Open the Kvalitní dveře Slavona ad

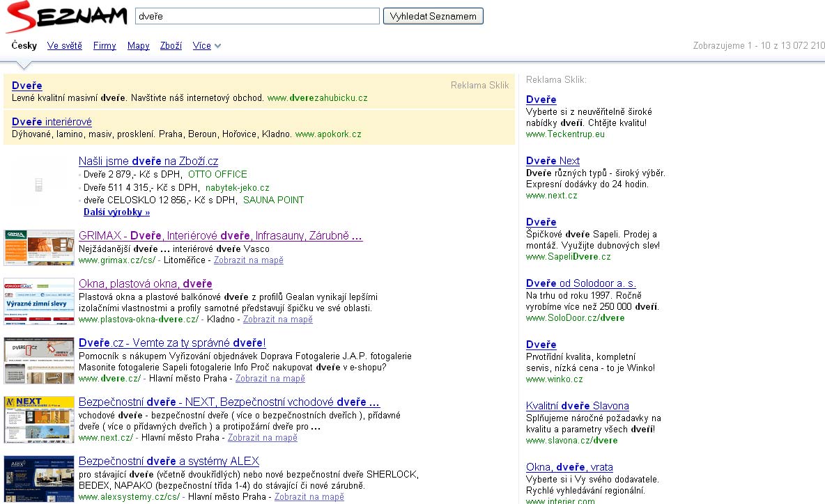point(577,407)
